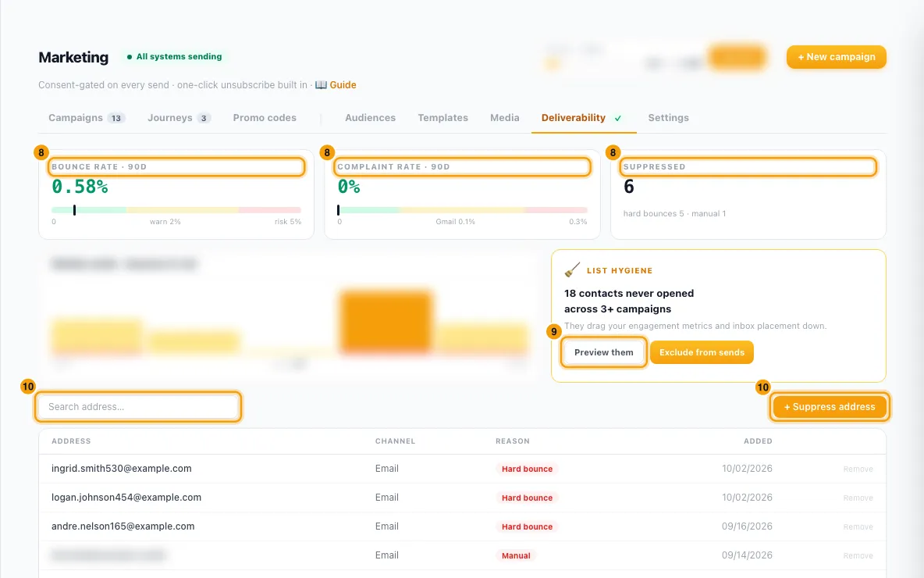
Task: Click the risk 5% gauge label
Action: [x=287, y=222]
